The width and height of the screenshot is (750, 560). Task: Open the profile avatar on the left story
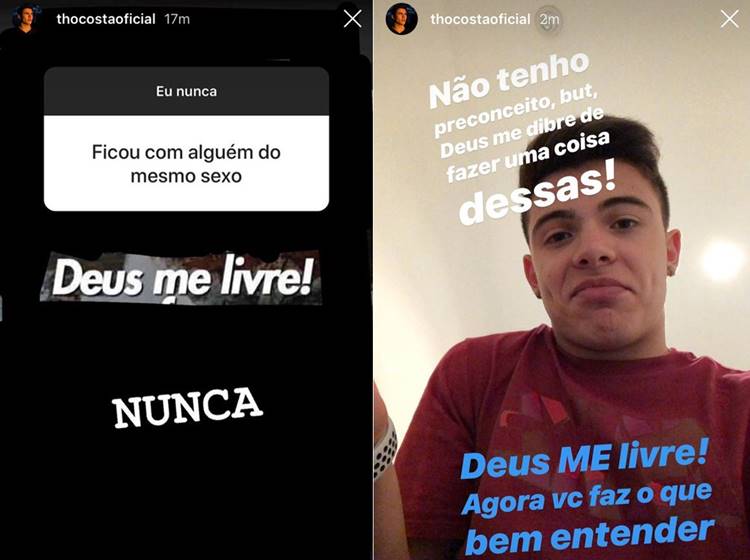tap(25, 19)
